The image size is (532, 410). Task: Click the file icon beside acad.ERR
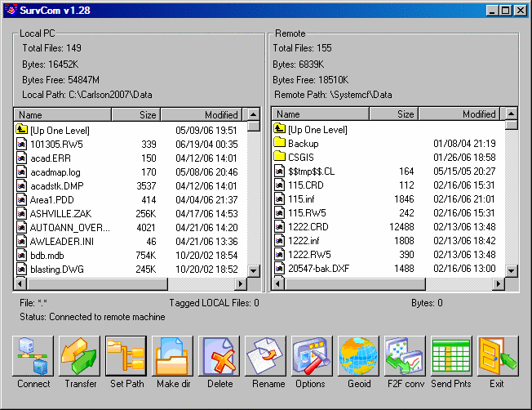pos(22,158)
